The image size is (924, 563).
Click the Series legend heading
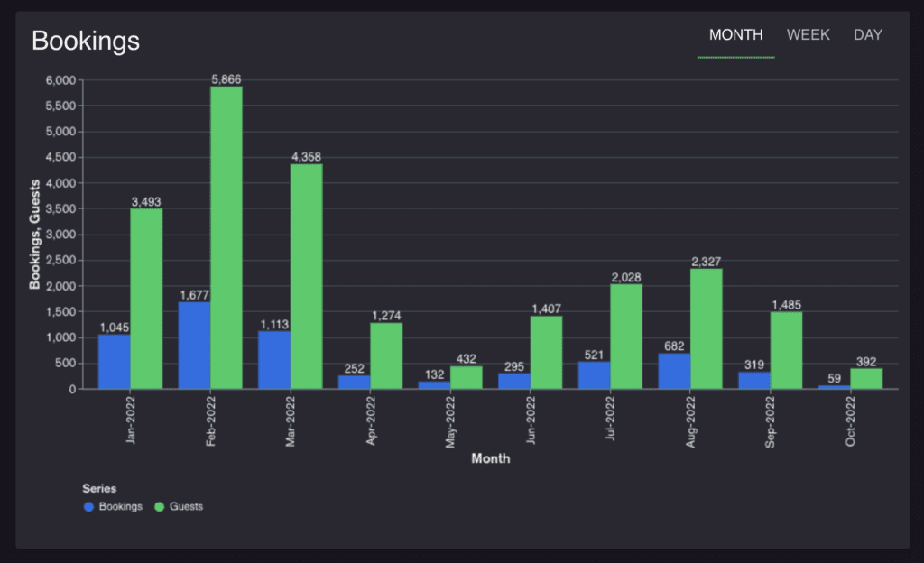[x=99, y=489]
